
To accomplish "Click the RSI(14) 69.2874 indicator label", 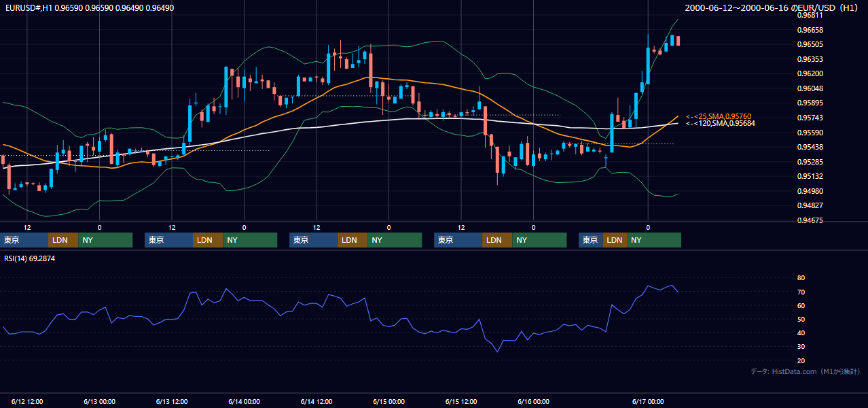I will pyautogui.click(x=30, y=258).
